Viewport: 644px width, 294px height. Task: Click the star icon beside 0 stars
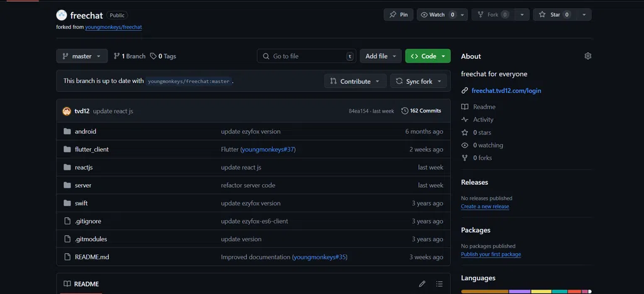(465, 133)
